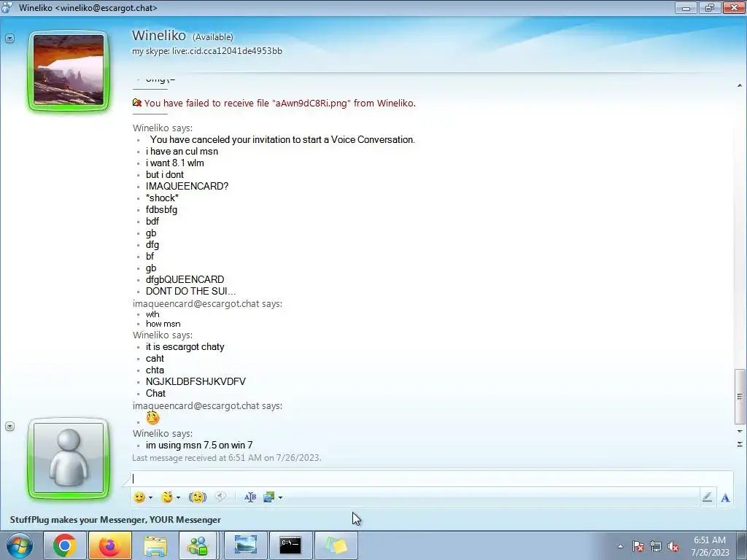This screenshot has width=747, height=560.
Task: Restore down the Messenger window
Action: pos(709,7)
